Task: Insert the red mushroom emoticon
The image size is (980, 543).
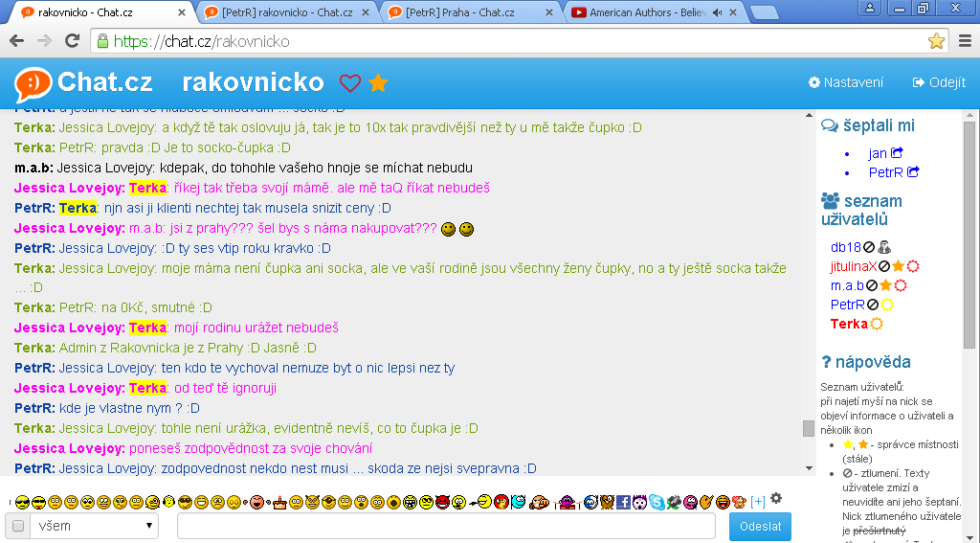Action: 501,502
